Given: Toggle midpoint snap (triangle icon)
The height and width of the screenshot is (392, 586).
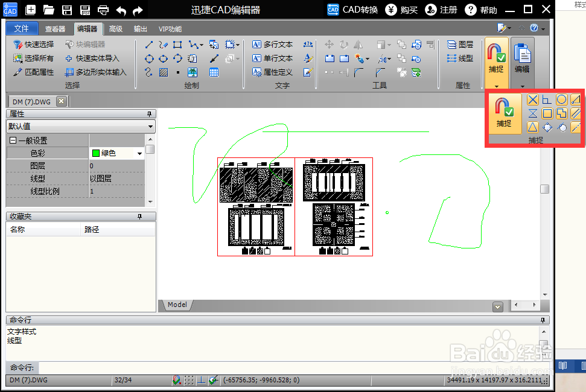Looking at the screenshot, I should click(533, 127).
